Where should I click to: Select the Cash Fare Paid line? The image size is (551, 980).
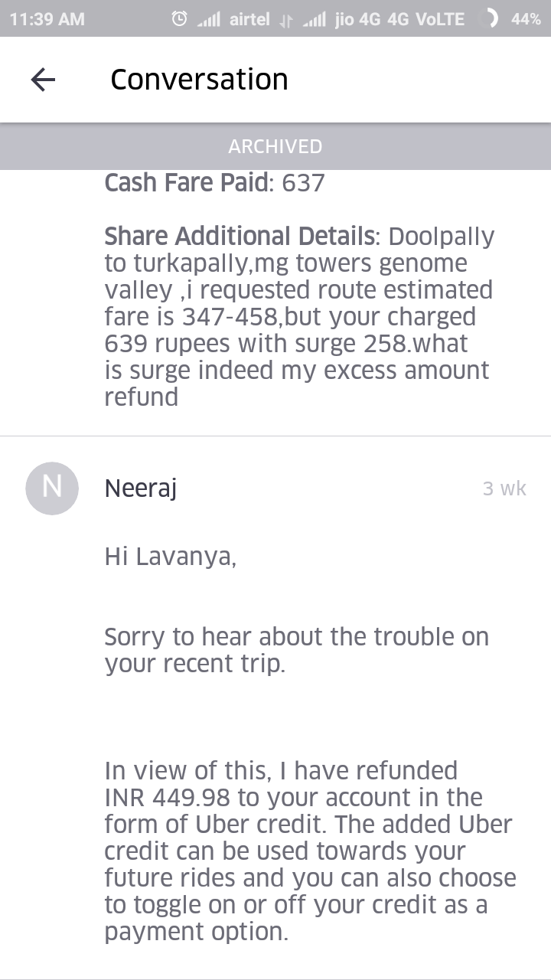coord(215,183)
